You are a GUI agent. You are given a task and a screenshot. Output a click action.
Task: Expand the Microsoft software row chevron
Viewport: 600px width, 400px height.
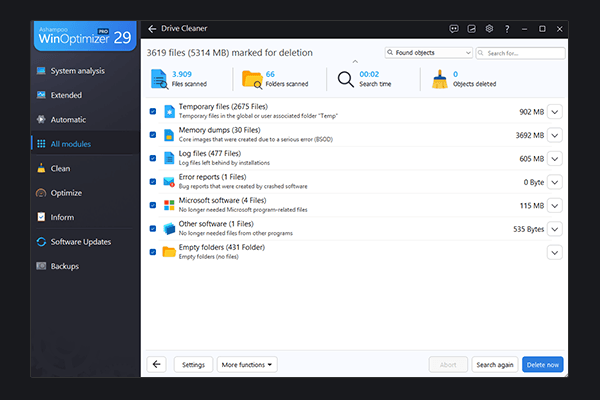554,206
